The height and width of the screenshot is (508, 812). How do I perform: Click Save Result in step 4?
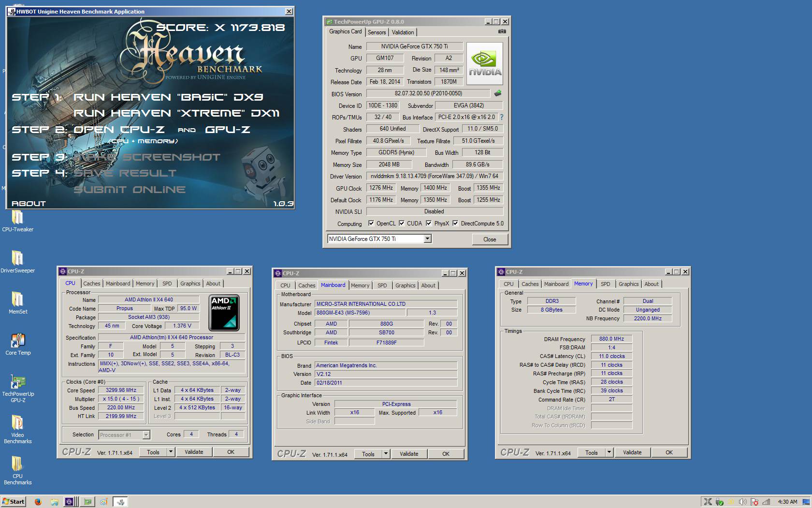coord(125,173)
